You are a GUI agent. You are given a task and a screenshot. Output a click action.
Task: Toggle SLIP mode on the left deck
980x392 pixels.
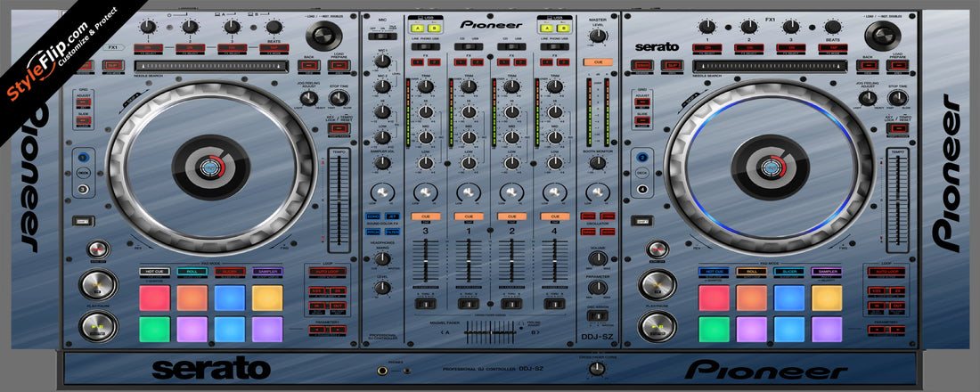click(112, 65)
